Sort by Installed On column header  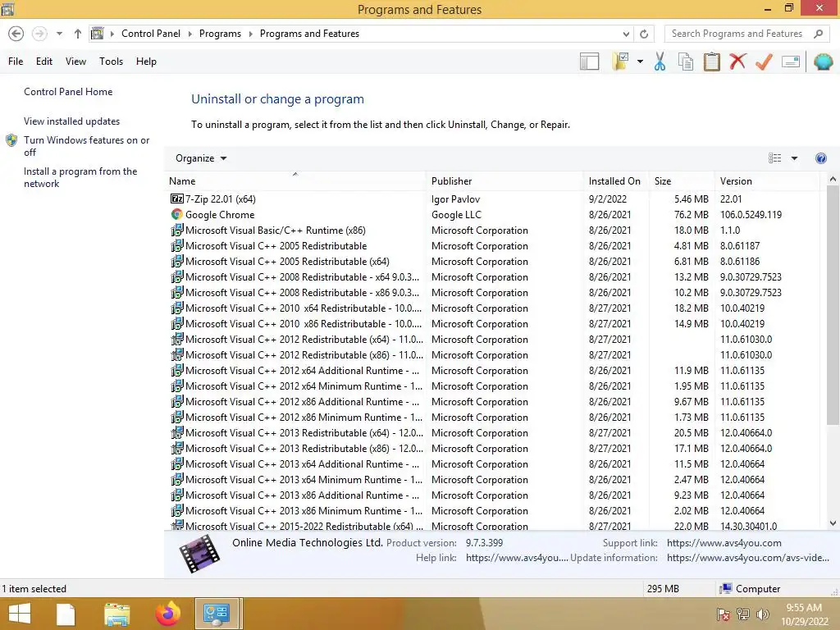click(x=616, y=181)
